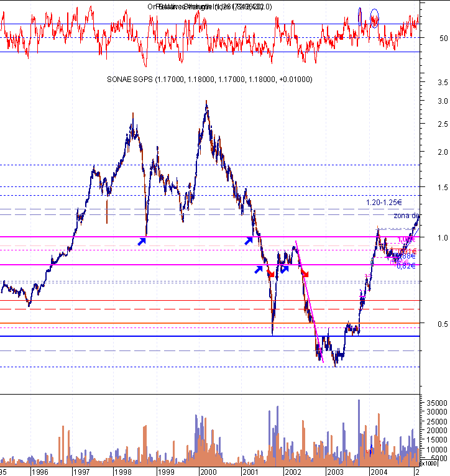Screen dimensions: 450x476
Task: Click the SONAE SGPS chart title text
Action: (x=209, y=80)
